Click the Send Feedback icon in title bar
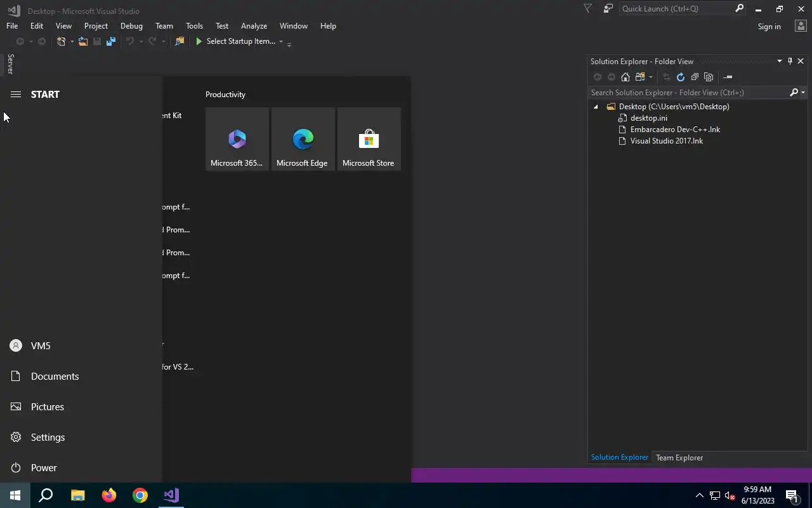812x508 pixels. [x=608, y=9]
